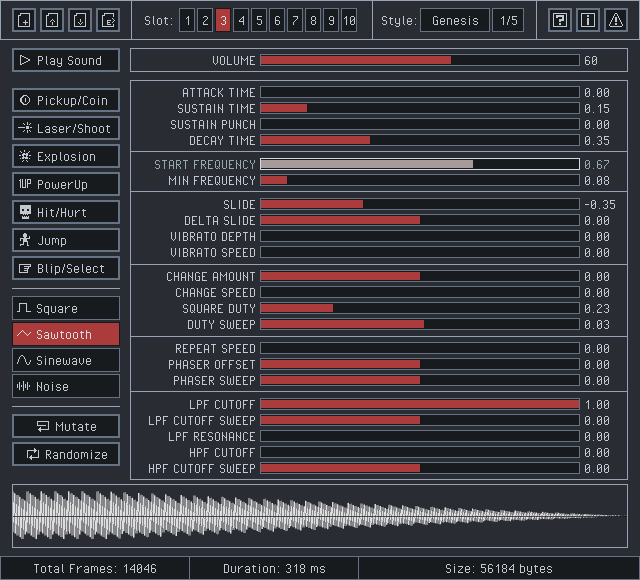
Task: Set the Vibrato Depth slider
Action: click(x=420, y=236)
